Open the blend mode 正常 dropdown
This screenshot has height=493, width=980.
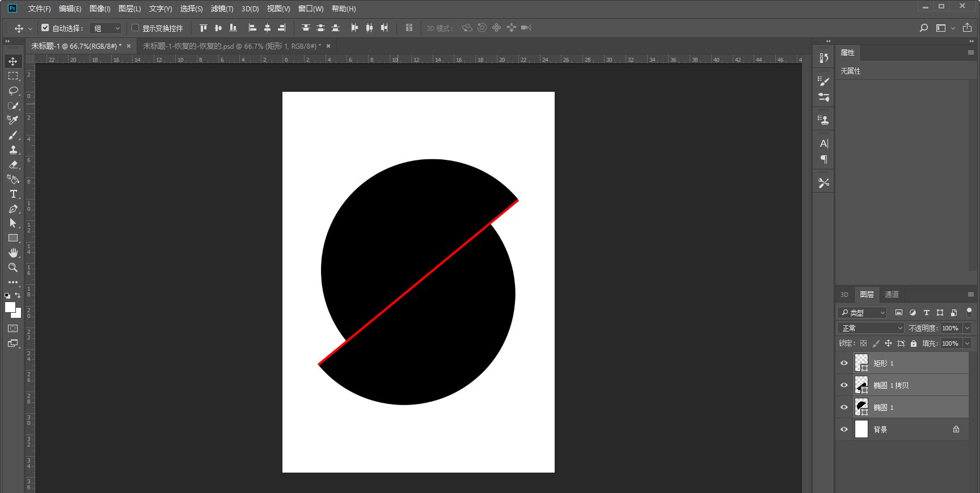[871, 328]
